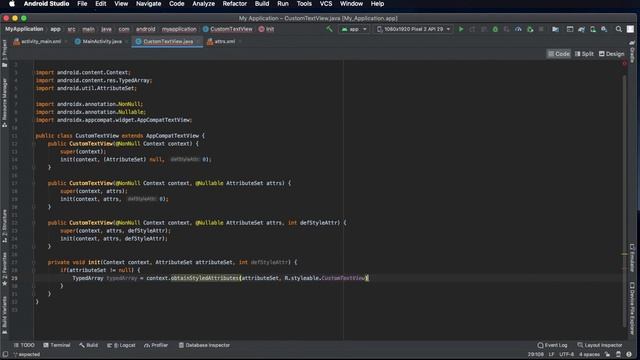
Task: Click the Apply Changes icon beside Run
Action: [x=472, y=29]
